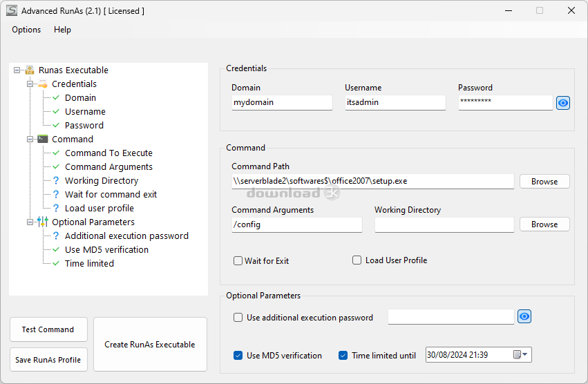Click Create RunAs Executable button
This screenshot has height=384, width=588.
pyautogui.click(x=150, y=344)
